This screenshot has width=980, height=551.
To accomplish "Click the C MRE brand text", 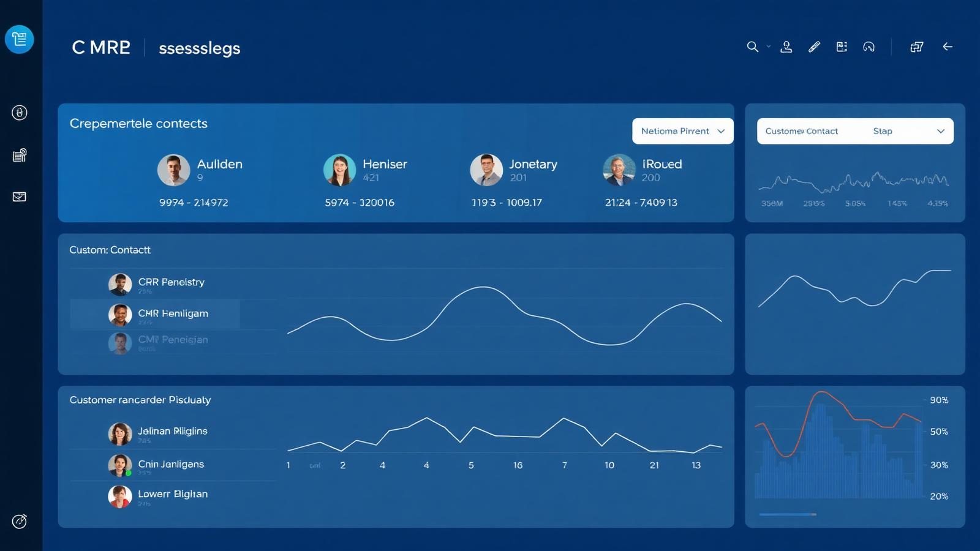I will click(101, 48).
